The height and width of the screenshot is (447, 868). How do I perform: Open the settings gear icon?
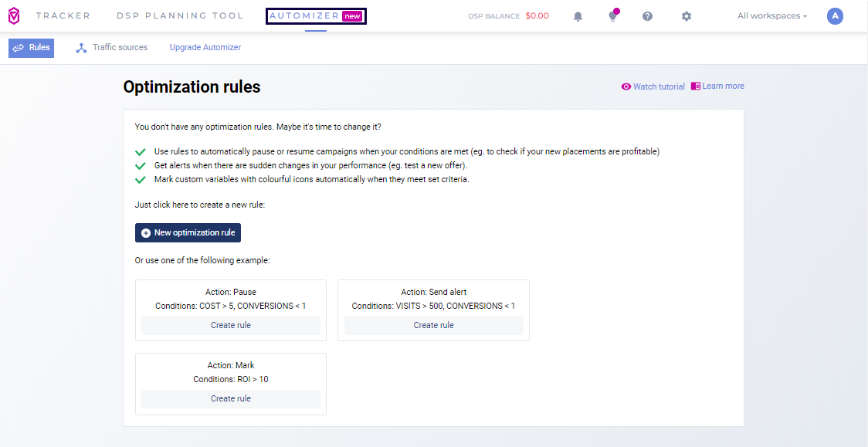(x=686, y=16)
